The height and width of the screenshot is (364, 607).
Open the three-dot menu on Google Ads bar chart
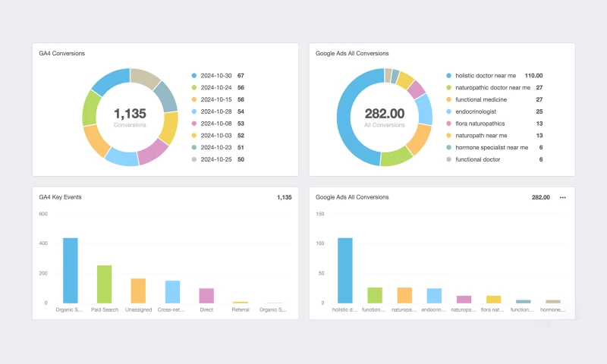562,197
